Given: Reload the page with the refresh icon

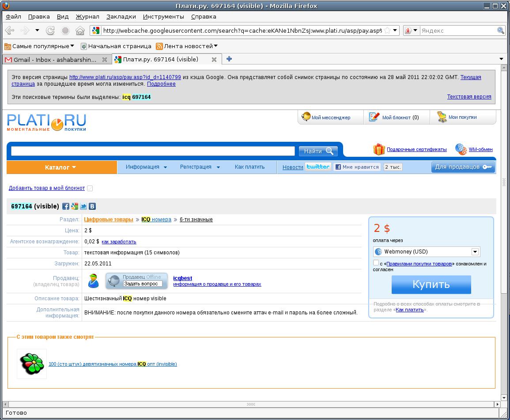Looking at the screenshot, I should pos(50,30).
